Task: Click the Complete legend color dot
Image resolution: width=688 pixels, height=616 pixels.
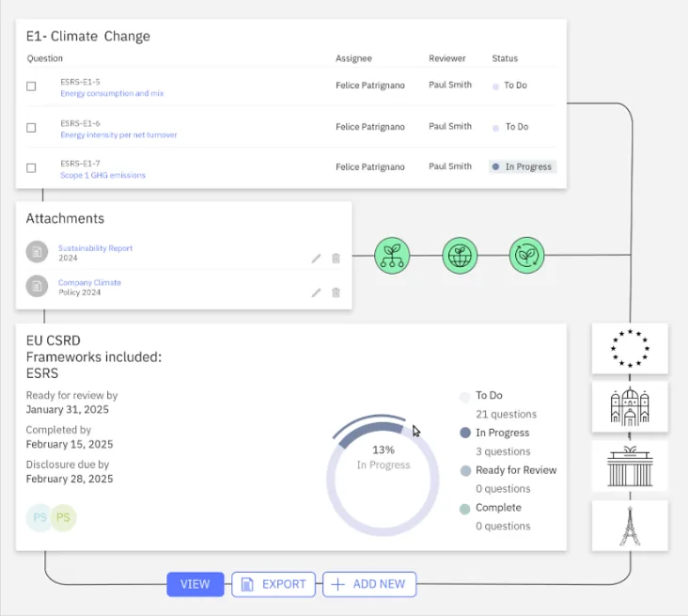Action: point(464,509)
